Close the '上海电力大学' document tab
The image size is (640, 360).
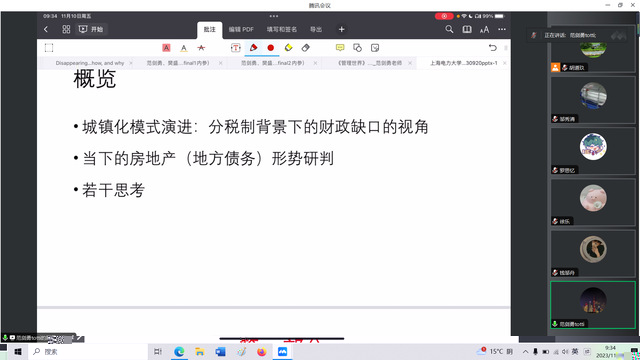tap(505, 63)
